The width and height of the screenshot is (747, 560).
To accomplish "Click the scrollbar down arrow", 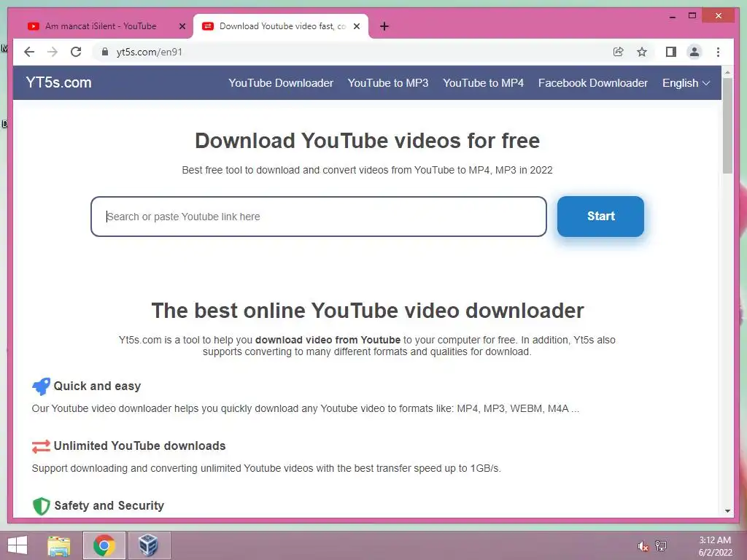I will tap(727, 511).
